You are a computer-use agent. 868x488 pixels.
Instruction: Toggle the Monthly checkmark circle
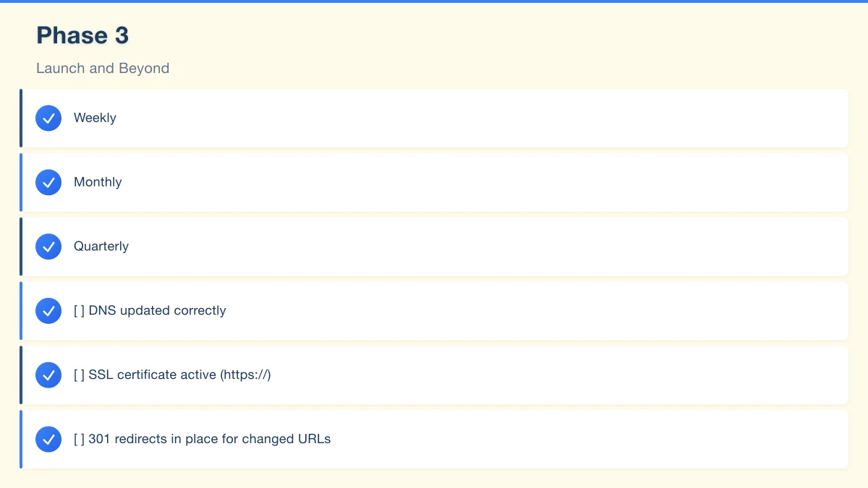coord(48,182)
